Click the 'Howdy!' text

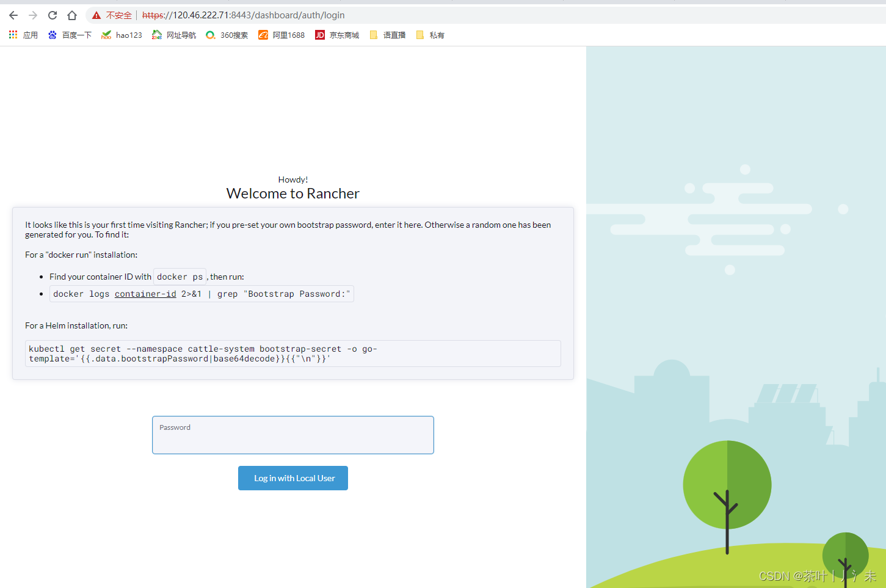[293, 180]
